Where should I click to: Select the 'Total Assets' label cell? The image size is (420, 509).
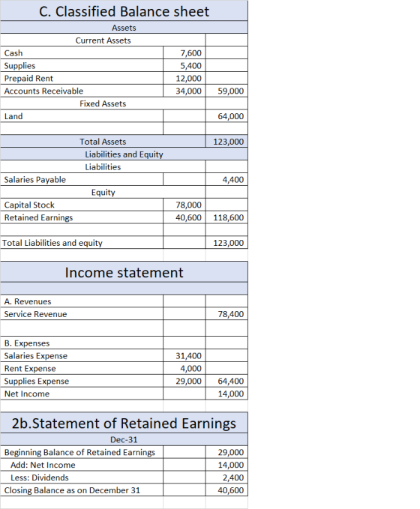(x=103, y=142)
